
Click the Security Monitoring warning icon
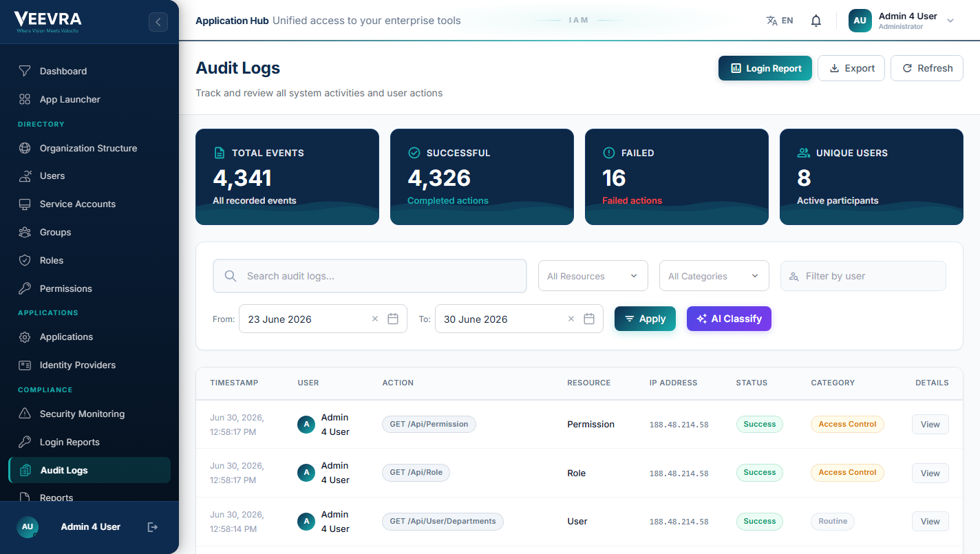tap(25, 414)
